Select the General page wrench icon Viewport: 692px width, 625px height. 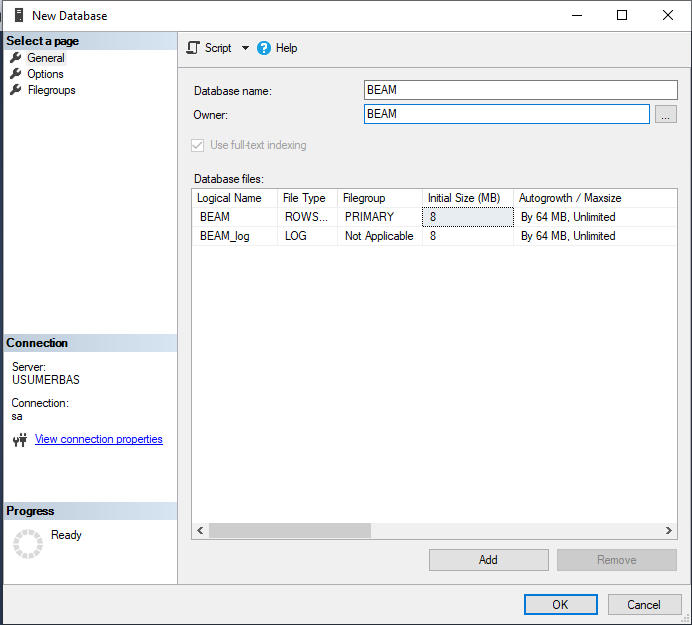point(16,58)
